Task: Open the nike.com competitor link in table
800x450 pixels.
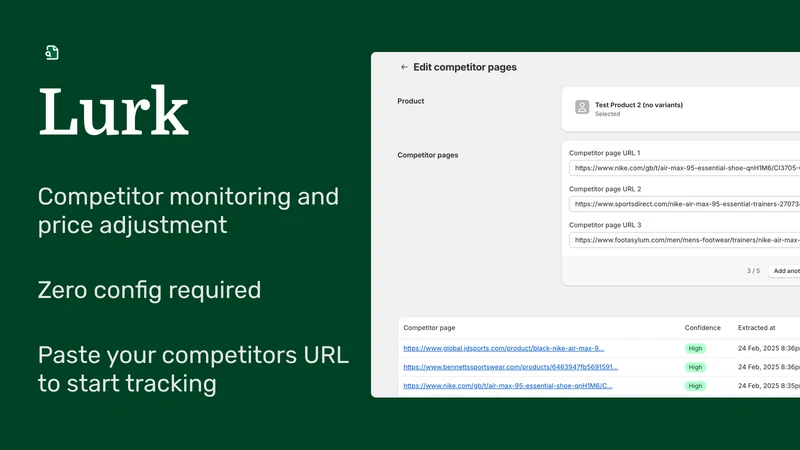Action: point(508,386)
